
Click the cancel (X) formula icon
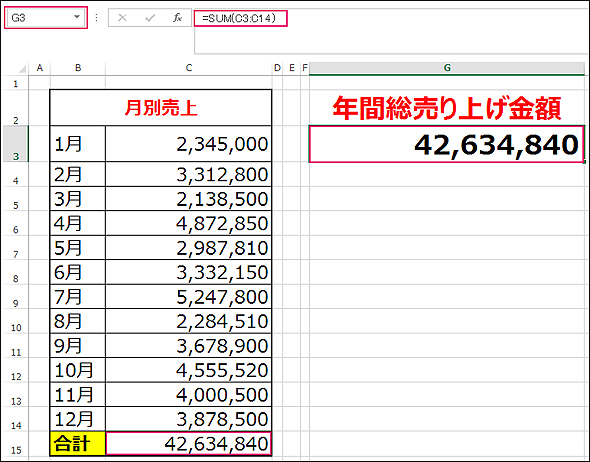(x=122, y=18)
